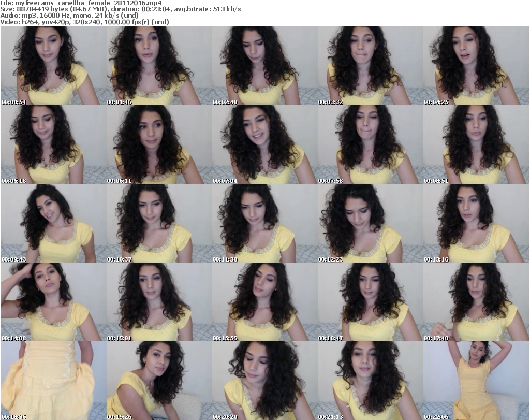Select the frame at 00:07:58

coord(371,144)
